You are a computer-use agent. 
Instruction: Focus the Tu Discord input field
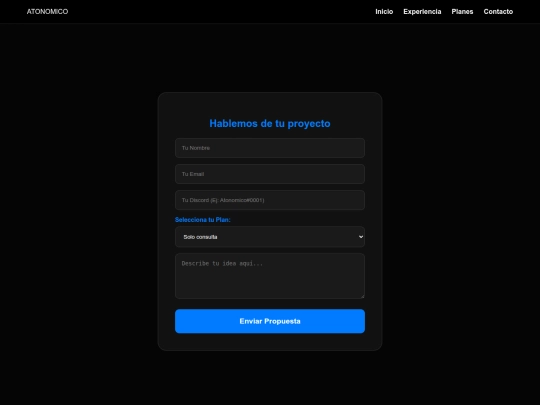pos(270,200)
